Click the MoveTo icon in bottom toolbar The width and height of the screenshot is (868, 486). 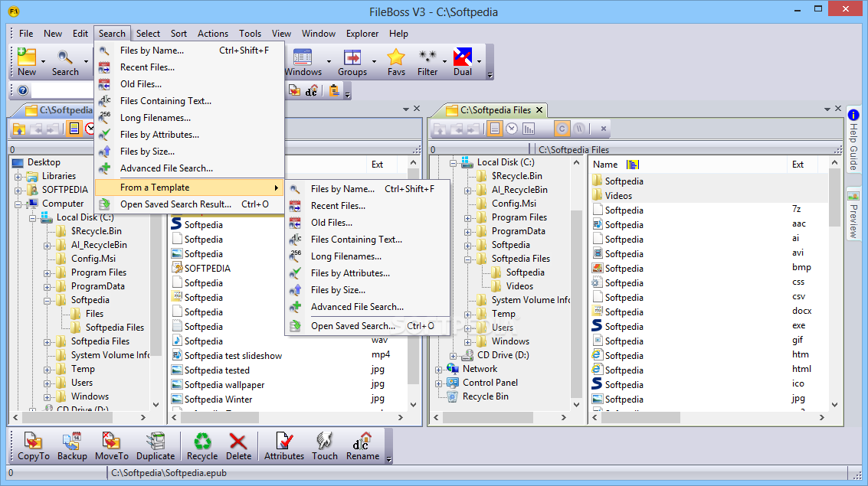click(x=111, y=441)
